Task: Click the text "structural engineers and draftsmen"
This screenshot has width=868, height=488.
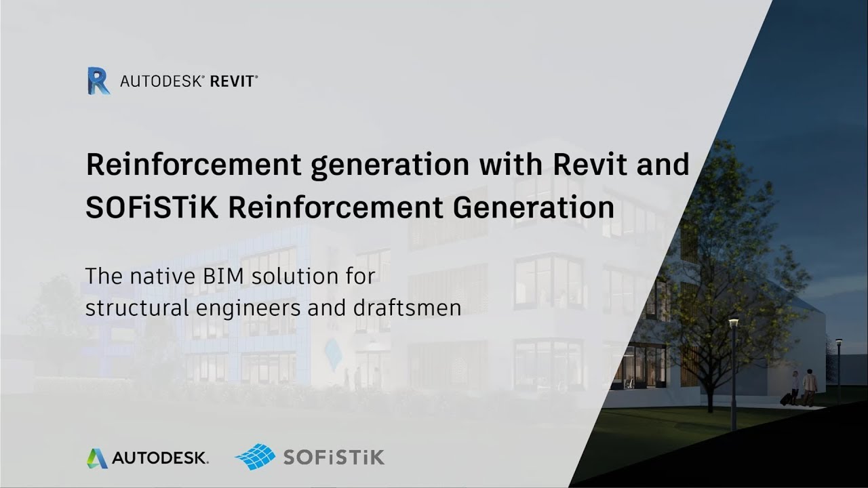Action: pos(273,307)
